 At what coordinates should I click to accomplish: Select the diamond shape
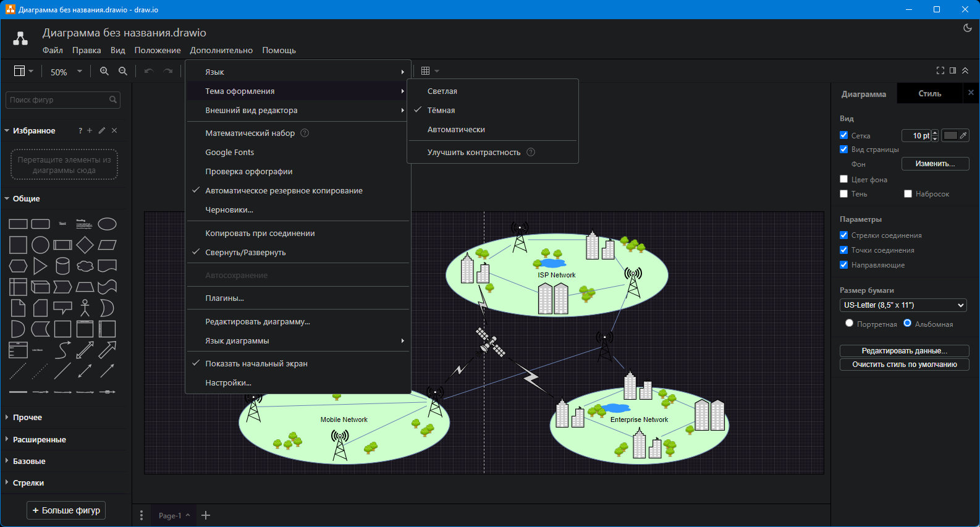(85, 245)
